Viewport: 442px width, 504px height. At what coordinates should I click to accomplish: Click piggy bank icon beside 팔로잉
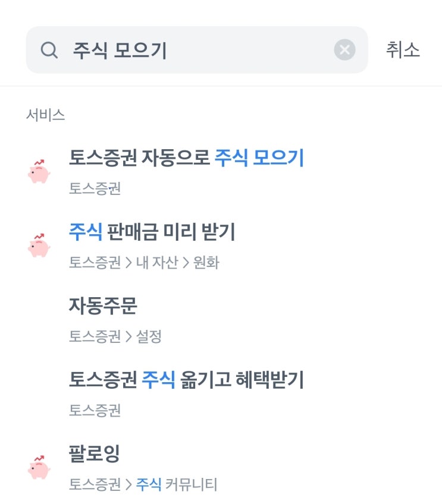click(x=39, y=467)
